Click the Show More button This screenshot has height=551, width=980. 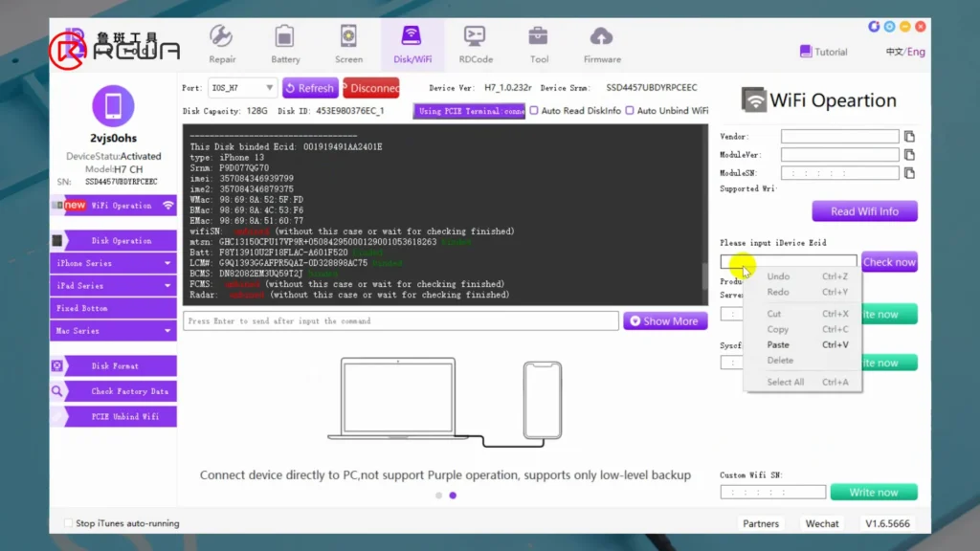665,321
